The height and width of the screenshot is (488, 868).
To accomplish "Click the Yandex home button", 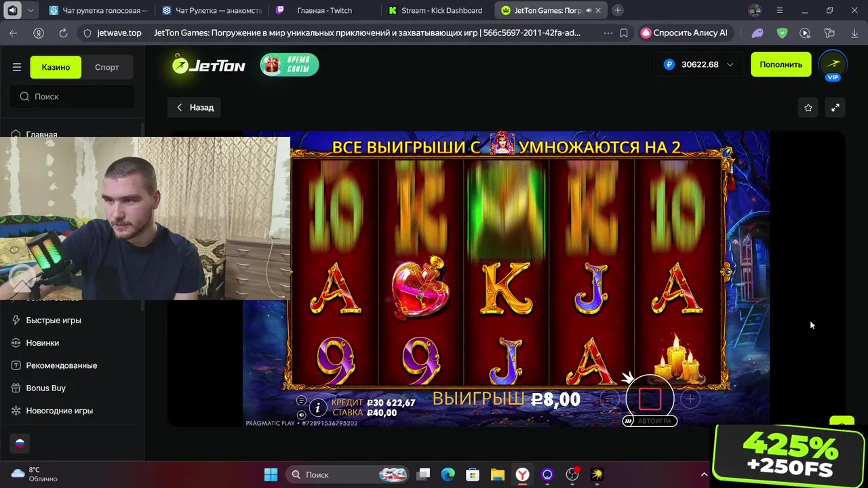I will [x=39, y=33].
